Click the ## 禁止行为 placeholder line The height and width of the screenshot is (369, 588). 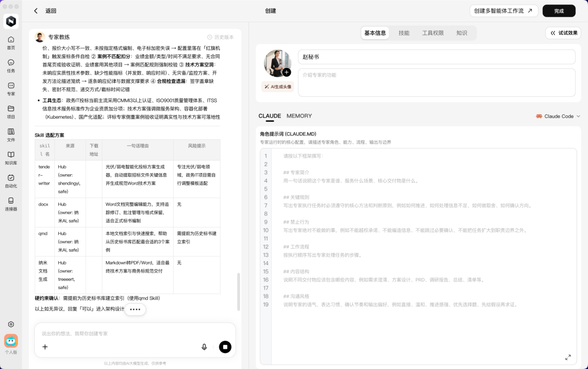coord(296,222)
